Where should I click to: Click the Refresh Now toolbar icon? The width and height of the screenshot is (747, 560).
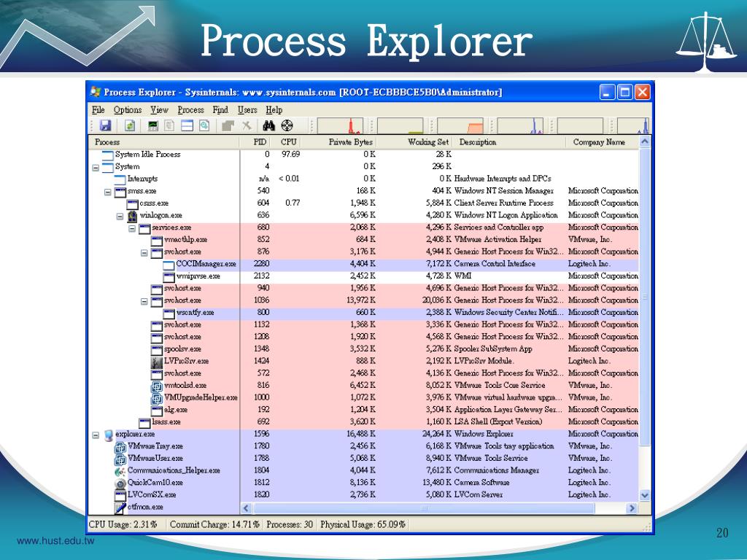(130, 125)
